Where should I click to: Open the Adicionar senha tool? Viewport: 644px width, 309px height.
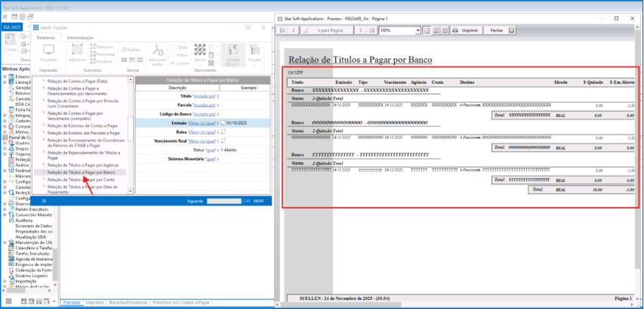[x=158, y=51]
